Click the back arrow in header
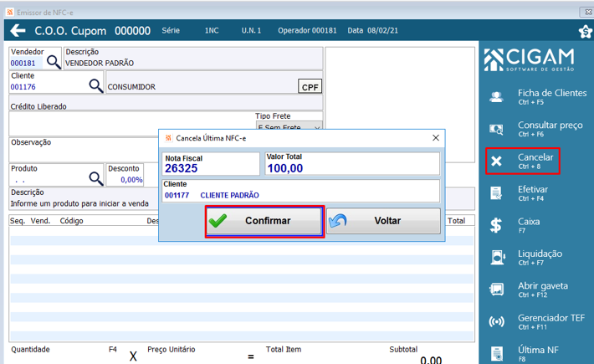Image resolution: width=594 pixels, height=364 pixels. 18,30
